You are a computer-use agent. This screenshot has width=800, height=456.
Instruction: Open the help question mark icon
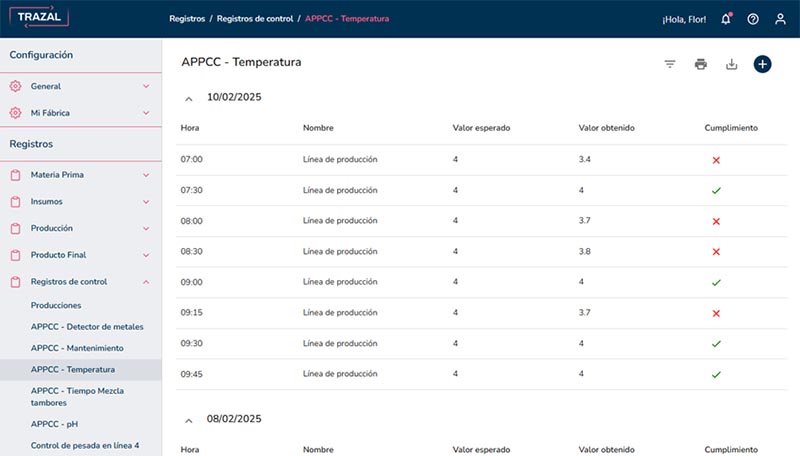click(x=753, y=19)
